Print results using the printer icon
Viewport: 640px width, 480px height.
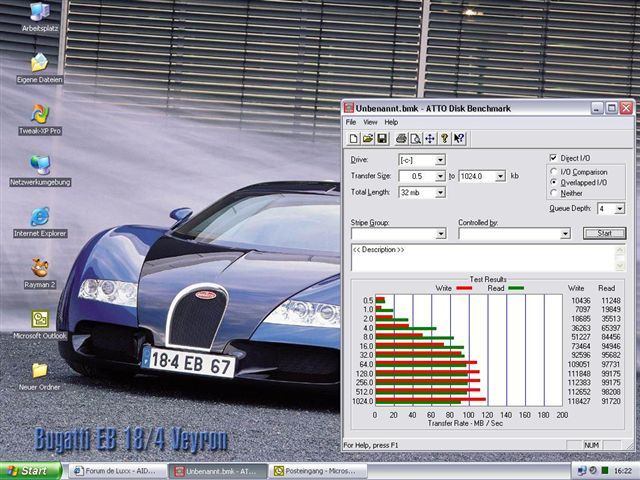[x=401, y=139]
